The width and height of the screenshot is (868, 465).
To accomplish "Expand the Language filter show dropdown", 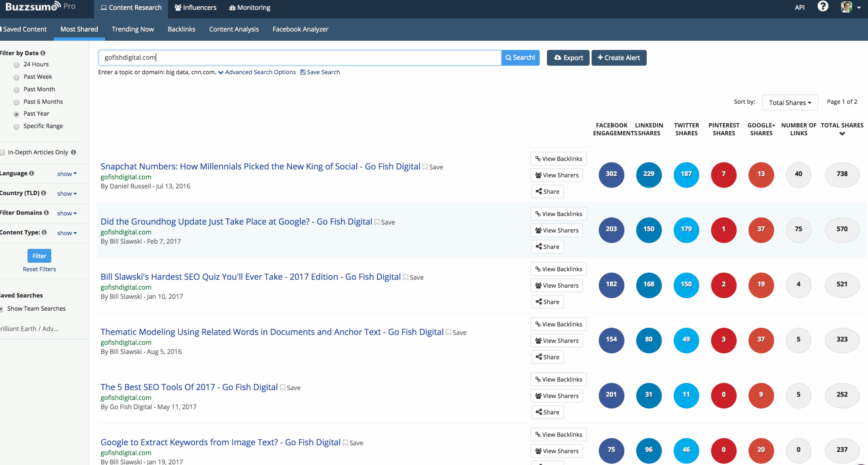I will tap(67, 174).
